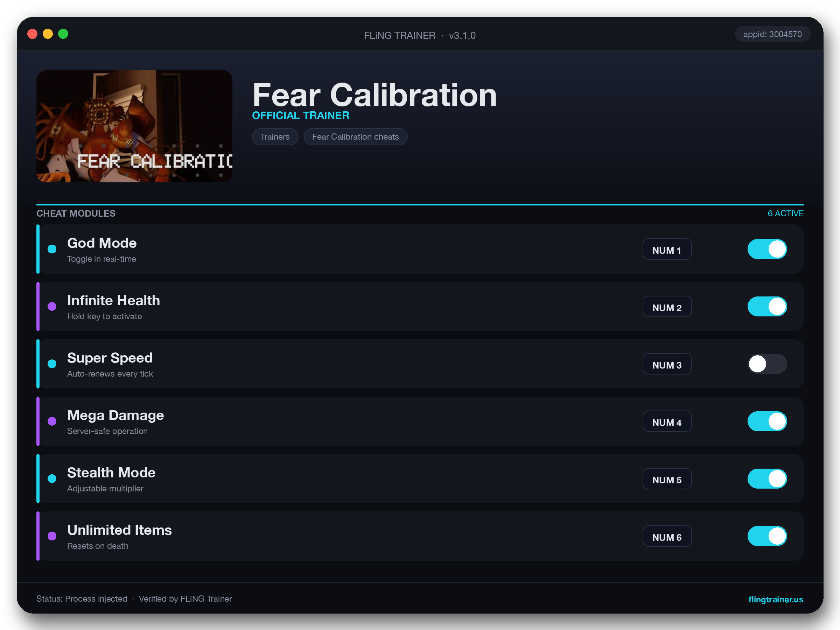Click the appid: 3004570 badge
This screenshot has width=840, height=630.
pyautogui.click(x=772, y=34)
